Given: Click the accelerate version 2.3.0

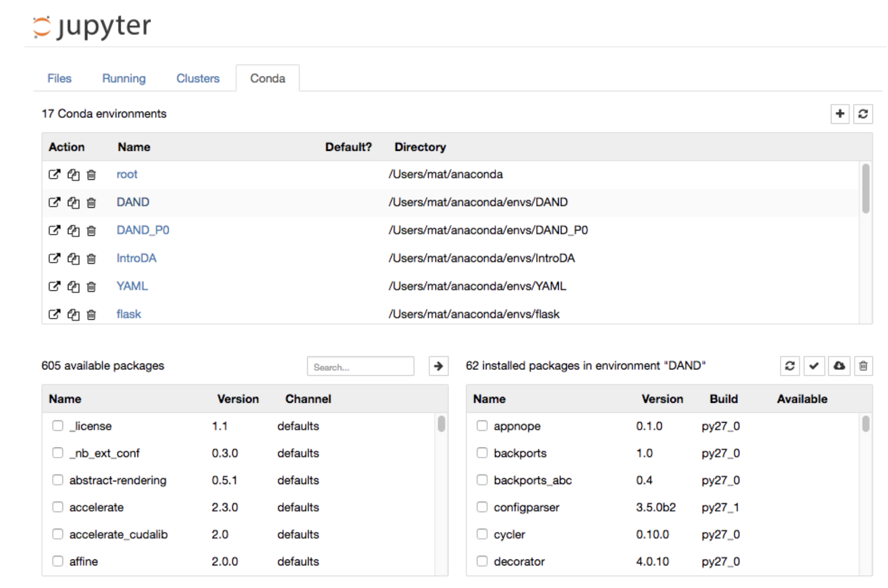Looking at the screenshot, I should [x=225, y=507].
